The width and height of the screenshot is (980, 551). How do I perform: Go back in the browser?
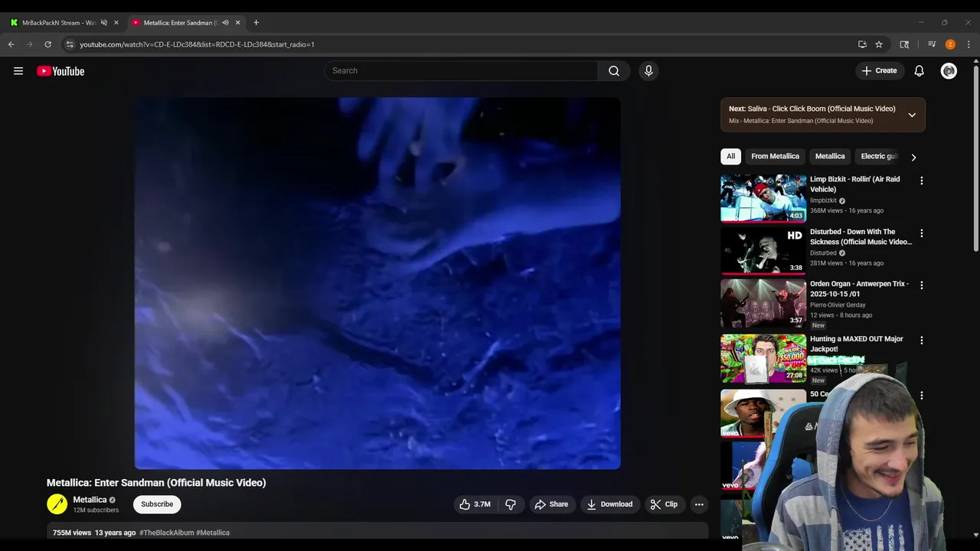coord(11,44)
